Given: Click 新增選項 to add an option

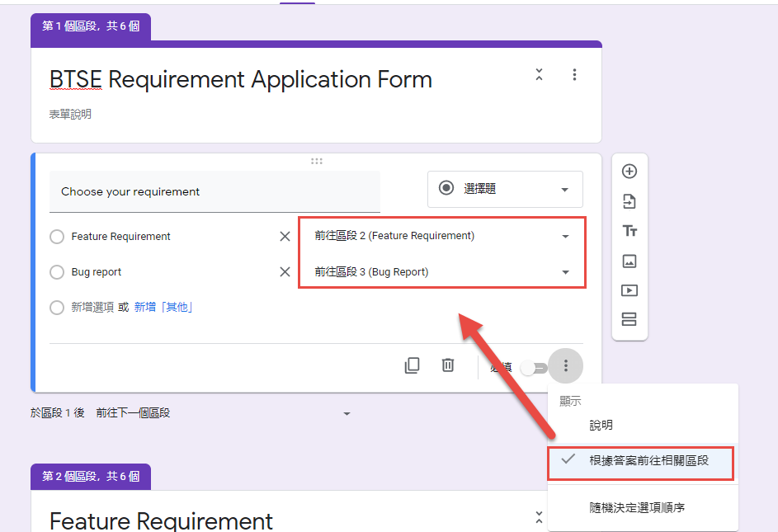Looking at the screenshot, I should pos(92,308).
